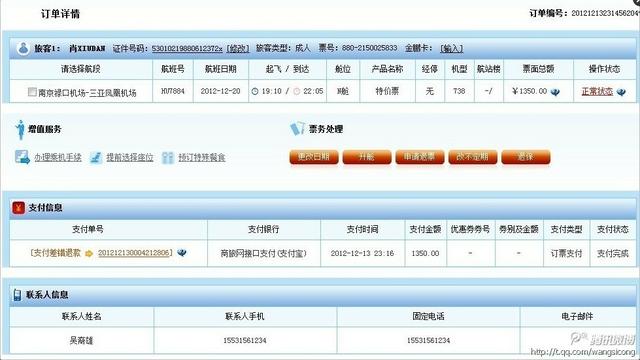Image resolution: width=640 pixels, height=360 pixels.
Task: Click the blue info icon after payment number
Action: click(182, 253)
